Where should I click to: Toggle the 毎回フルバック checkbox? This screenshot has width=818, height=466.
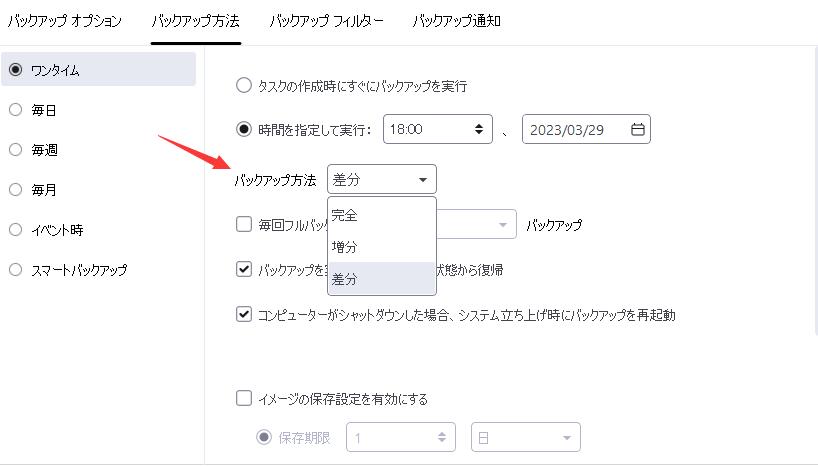click(x=244, y=224)
